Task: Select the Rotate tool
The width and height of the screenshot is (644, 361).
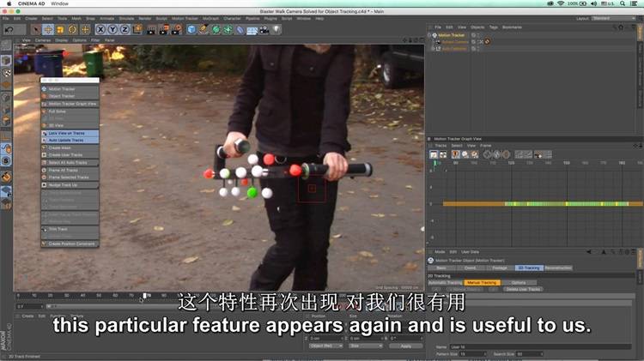Action: coord(73,29)
